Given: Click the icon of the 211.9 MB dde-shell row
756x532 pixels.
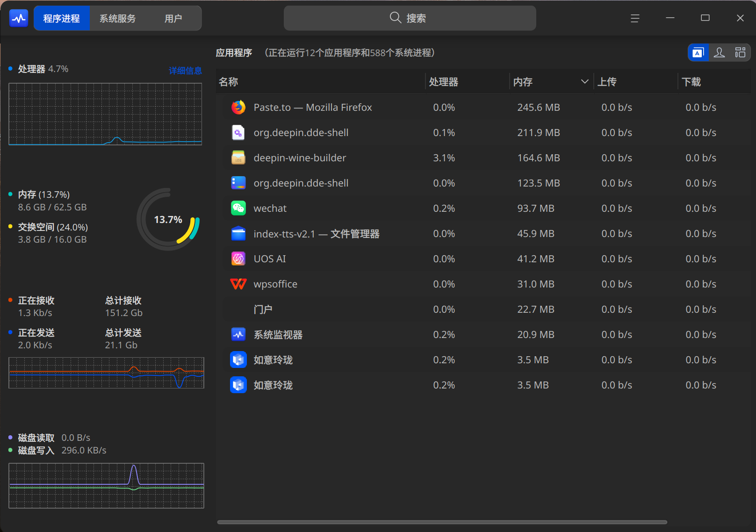Looking at the screenshot, I should [238, 133].
